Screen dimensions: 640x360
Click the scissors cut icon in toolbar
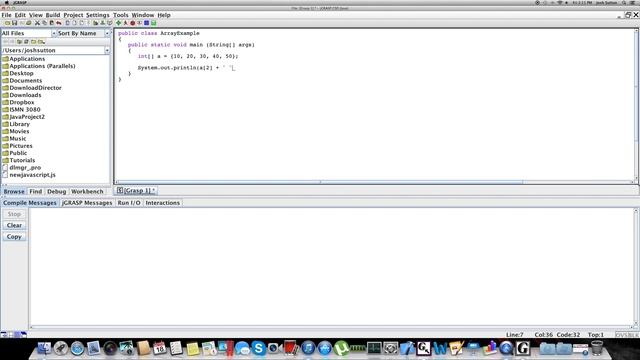(x=37, y=23)
